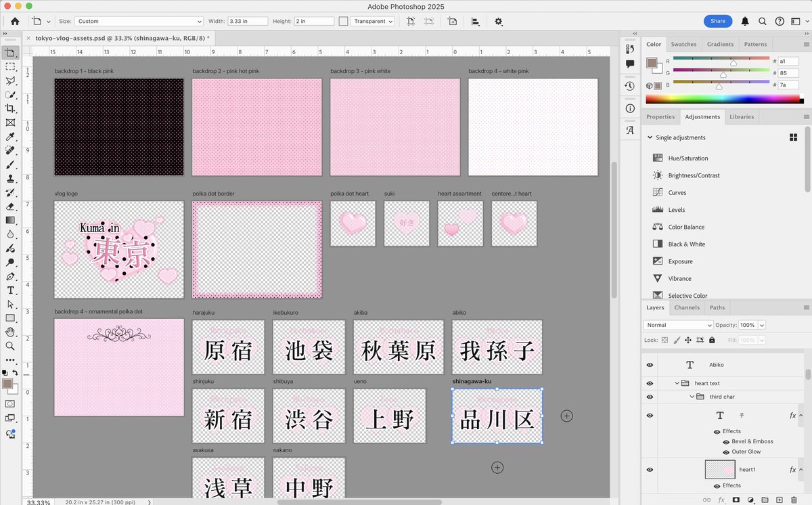
Task: Click the Home icon in options bar
Action: [15, 21]
